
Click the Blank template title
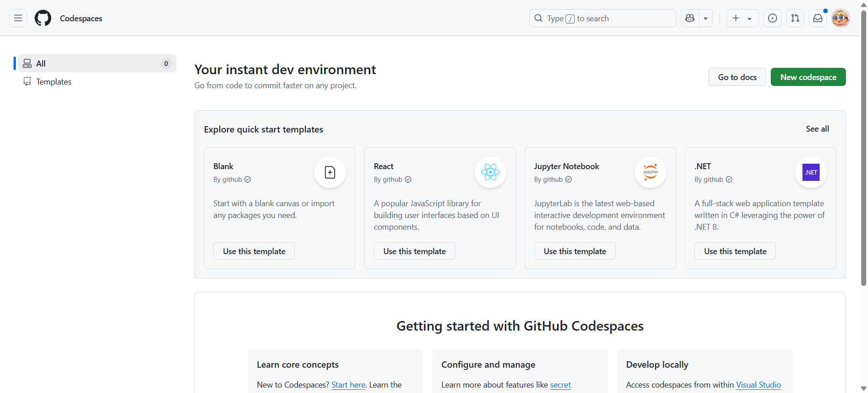[x=223, y=166]
